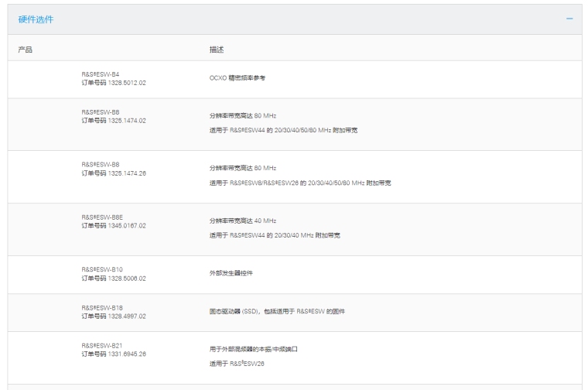
Task: Collapse the 硬件选件 section with minus icon
Action: pos(569,19)
